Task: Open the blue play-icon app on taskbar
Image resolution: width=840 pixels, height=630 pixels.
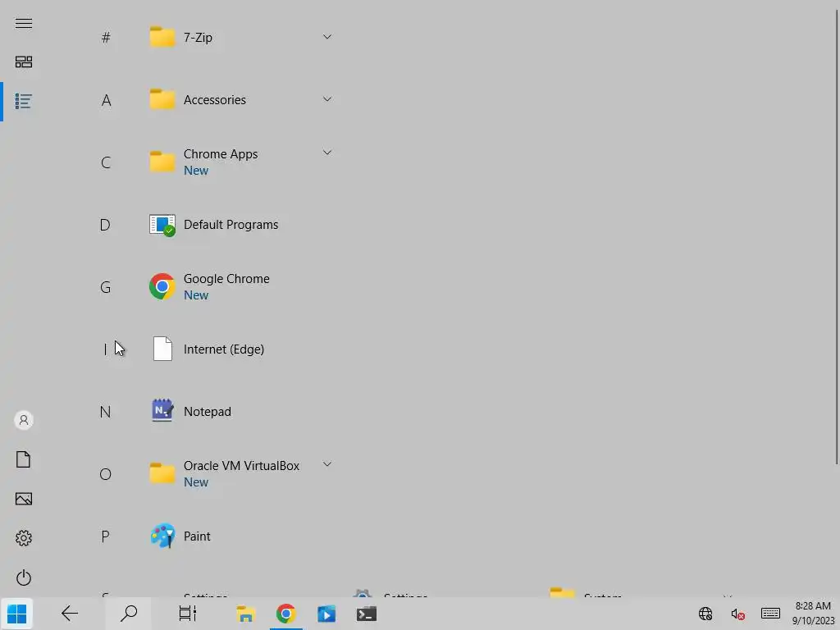Action: (x=326, y=614)
